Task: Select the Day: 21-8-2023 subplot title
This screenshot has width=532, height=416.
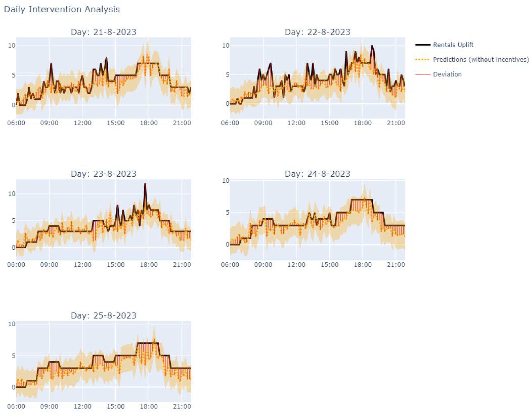Action: point(104,32)
